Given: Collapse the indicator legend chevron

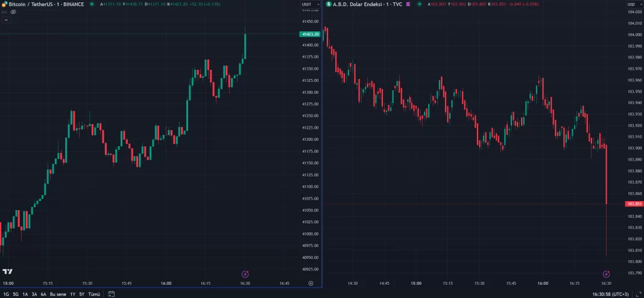Looking at the screenshot, I should pyautogui.click(x=6, y=20).
